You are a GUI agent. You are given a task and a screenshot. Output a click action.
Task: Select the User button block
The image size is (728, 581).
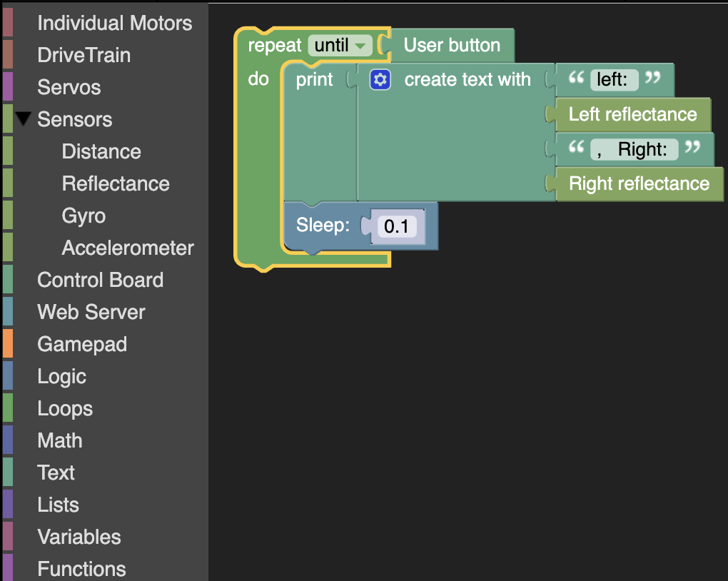pos(453,46)
